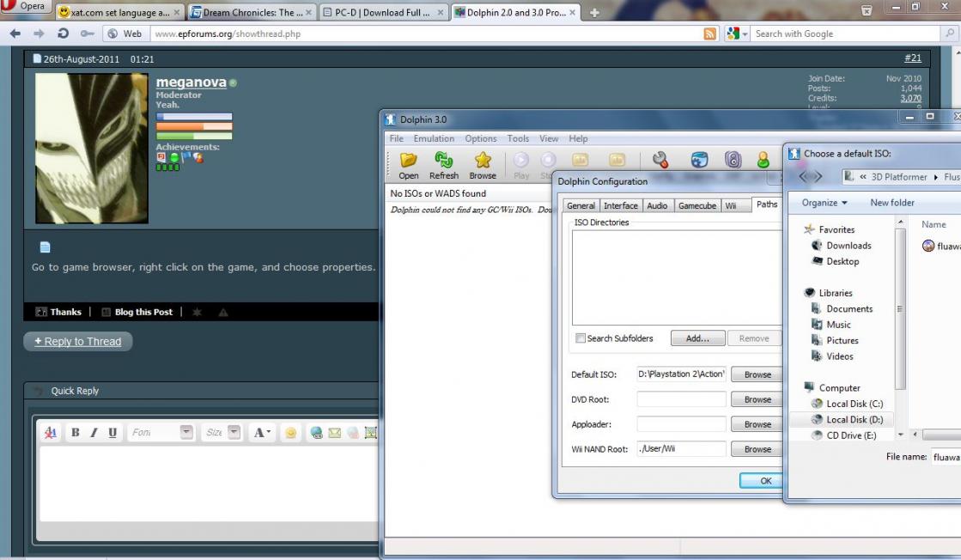Click Blog this Post link

(137, 312)
